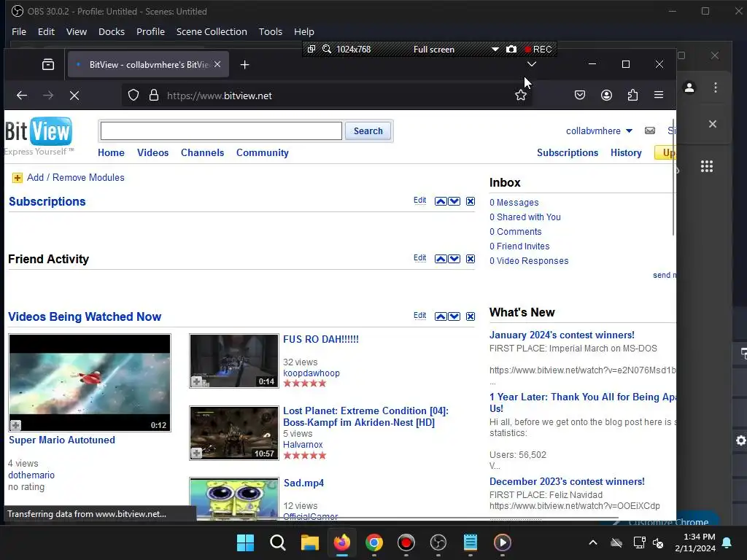
Task: Open the Subscriptions top link
Action: pos(568,153)
